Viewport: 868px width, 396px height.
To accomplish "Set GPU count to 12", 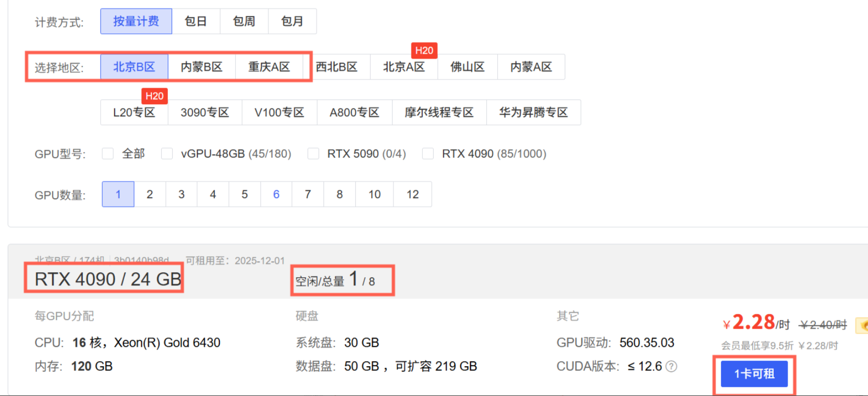I will 413,194.
